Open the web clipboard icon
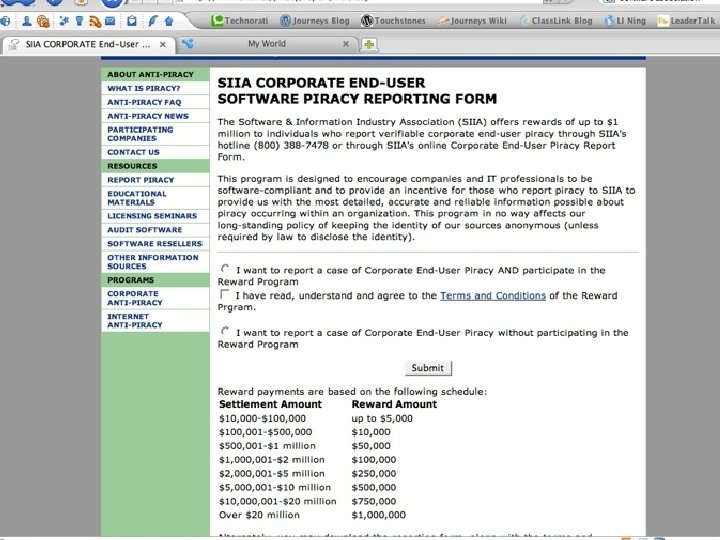The height and width of the screenshot is (540, 720). click(132, 21)
